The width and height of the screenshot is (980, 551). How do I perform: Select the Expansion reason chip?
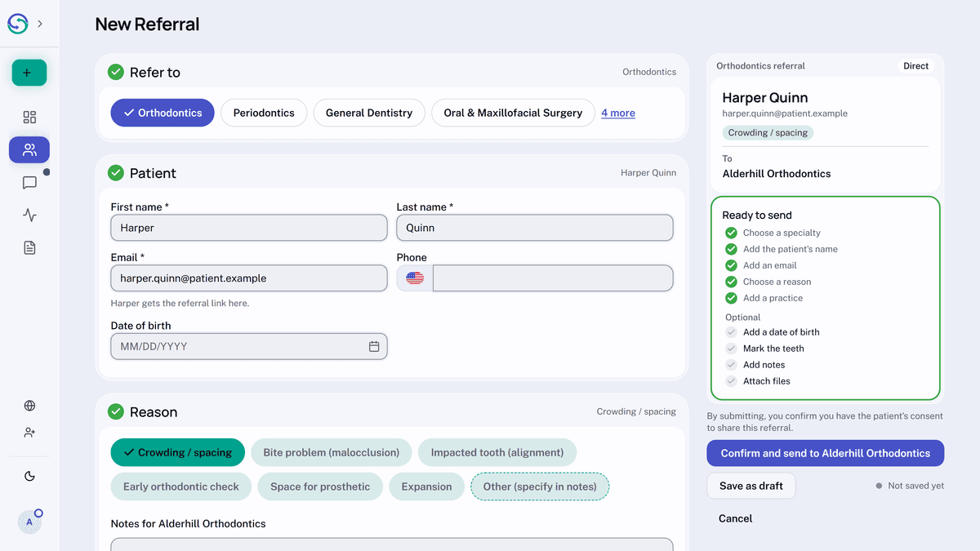(x=426, y=487)
